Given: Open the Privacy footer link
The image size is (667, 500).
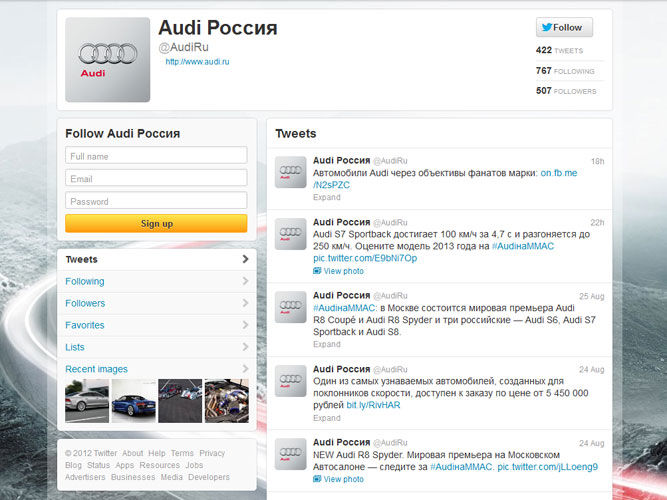Looking at the screenshot, I should [212, 453].
